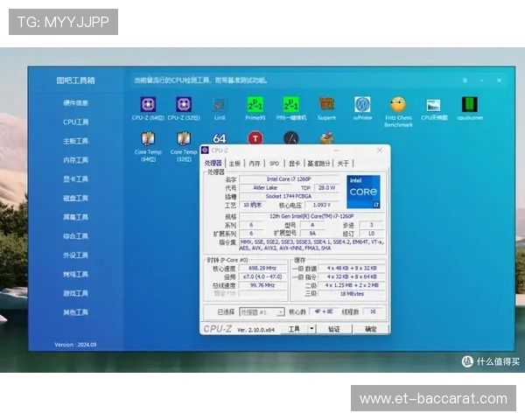The image size is (525, 420).
Task: Open the 外设工具 sidebar category
Action: pyautogui.click(x=75, y=255)
